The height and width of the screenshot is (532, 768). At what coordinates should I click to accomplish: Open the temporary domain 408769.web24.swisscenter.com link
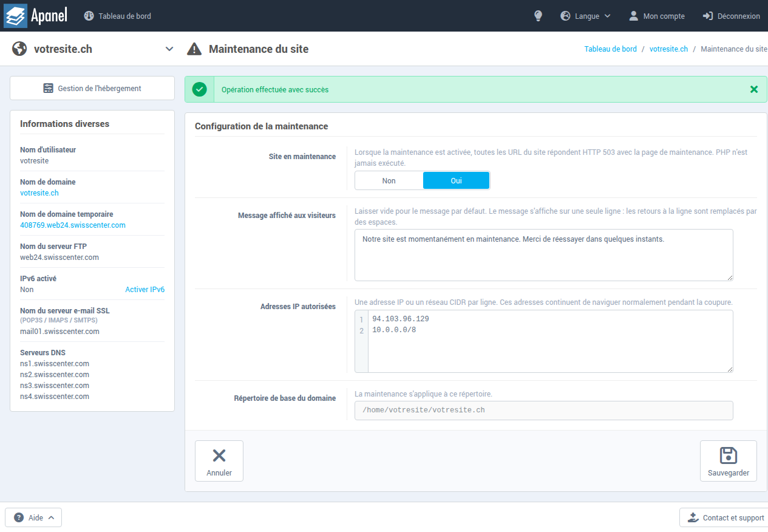pyautogui.click(x=73, y=225)
